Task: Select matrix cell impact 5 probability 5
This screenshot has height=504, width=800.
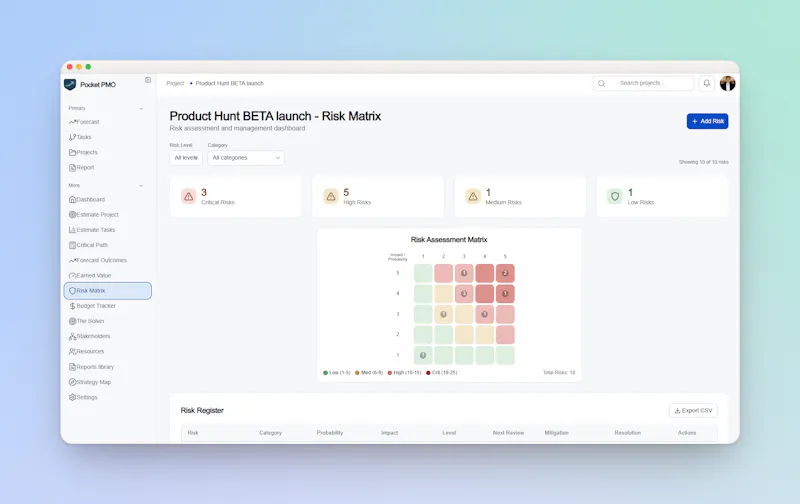Action: tap(505, 273)
